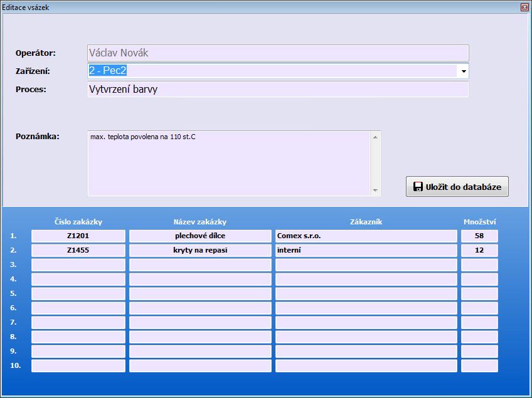Viewport: 532px width, 398px height.
Task: Click the Množství column header
Action: pos(480,222)
